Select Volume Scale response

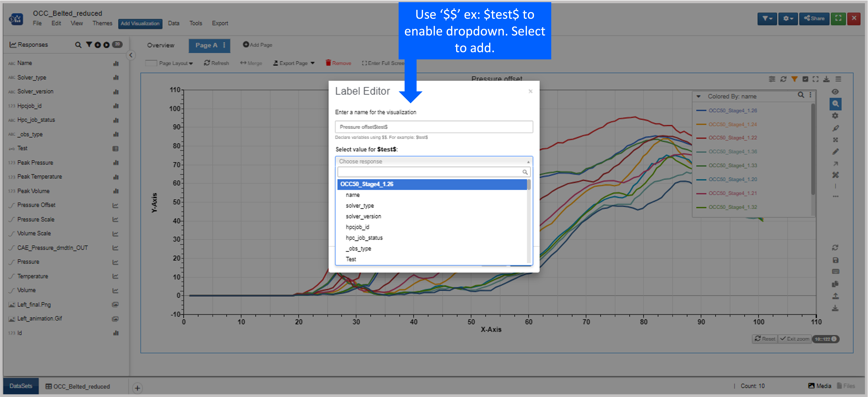tap(34, 233)
